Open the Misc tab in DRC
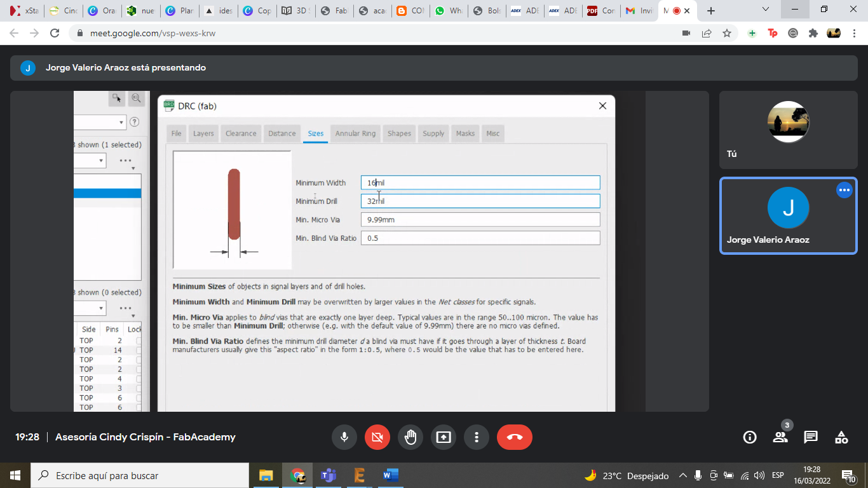The height and width of the screenshot is (488, 868). (493, 133)
